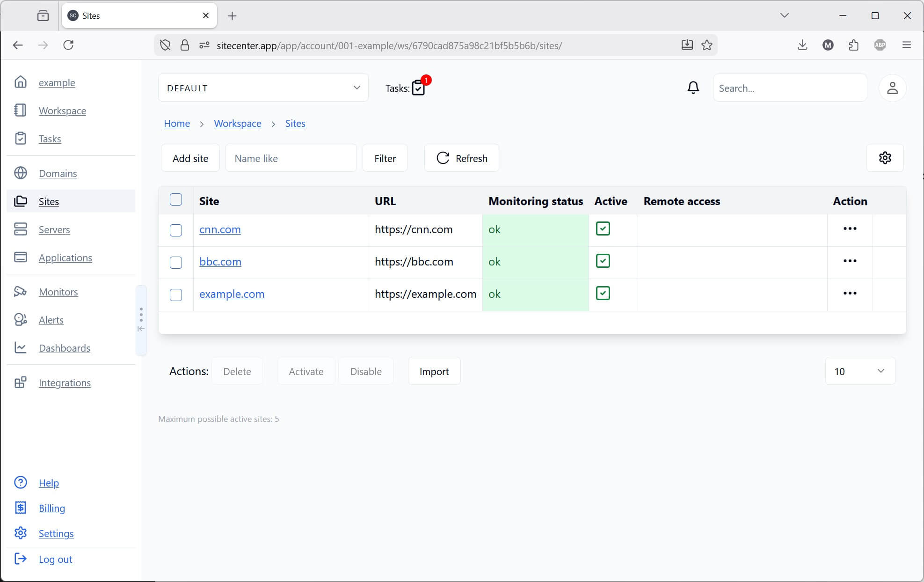Open Workspace from the breadcrumb
Screen dimensions: 924x582
click(x=237, y=123)
